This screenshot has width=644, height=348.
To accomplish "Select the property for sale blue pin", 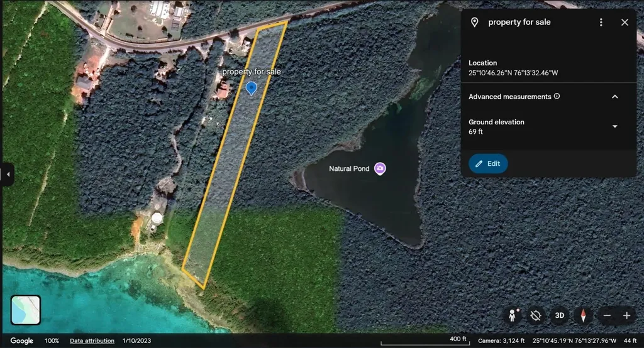I will (252, 88).
